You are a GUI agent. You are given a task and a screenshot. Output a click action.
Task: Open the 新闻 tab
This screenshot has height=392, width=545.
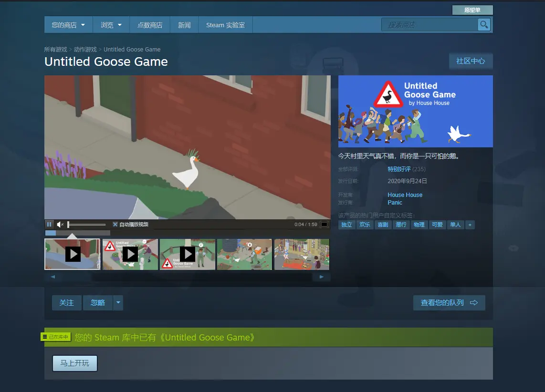point(184,25)
